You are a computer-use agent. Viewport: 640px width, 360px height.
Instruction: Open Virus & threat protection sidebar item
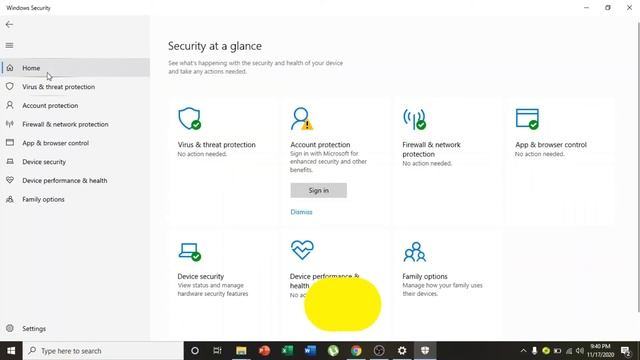(x=75, y=87)
